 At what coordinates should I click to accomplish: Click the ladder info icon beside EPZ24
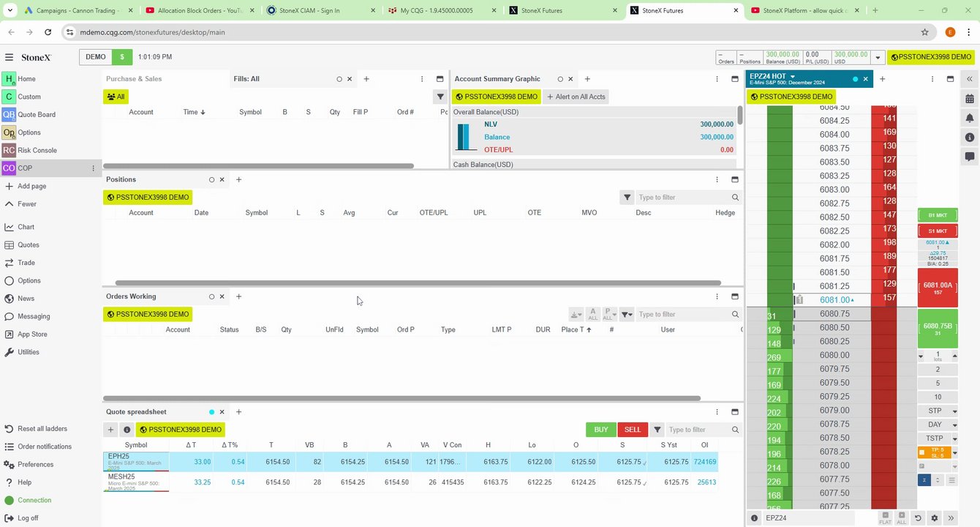point(755,518)
